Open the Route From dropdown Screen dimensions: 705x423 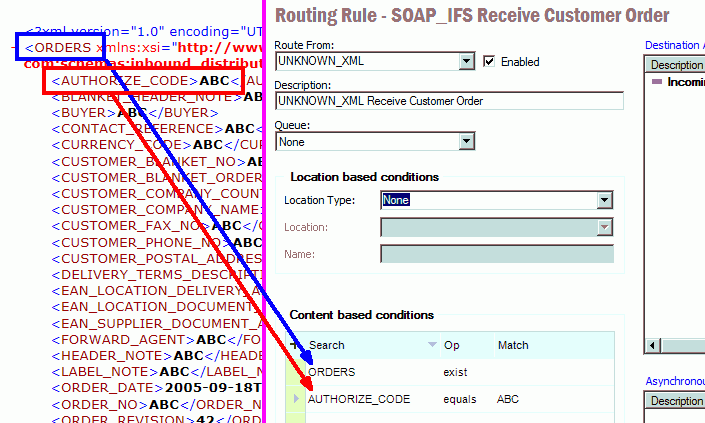[x=466, y=62]
